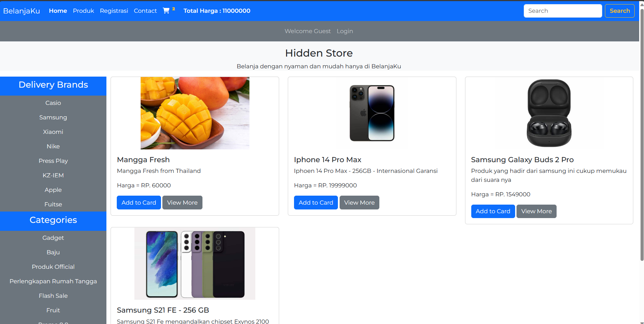644x324 pixels.
Task: Focus the Search input field
Action: pos(562,11)
